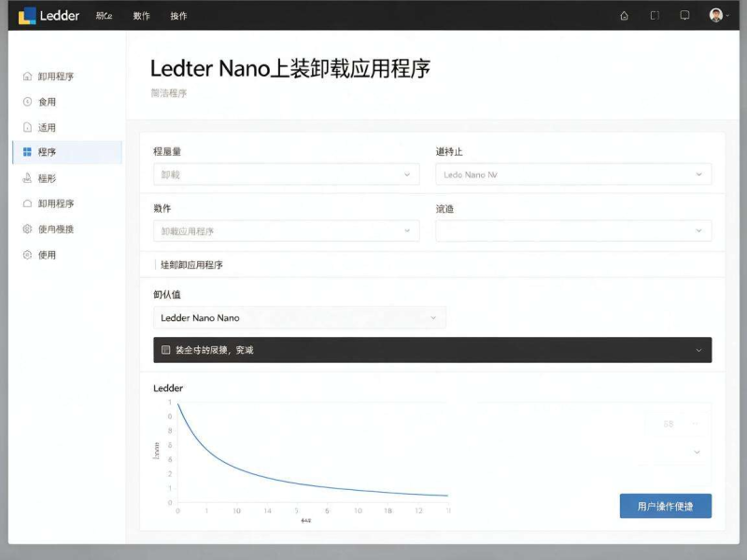Image resolution: width=747 pixels, height=560 pixels.
Task: Open the chat bubble icon in the top bar
Action: click(684, 16)
